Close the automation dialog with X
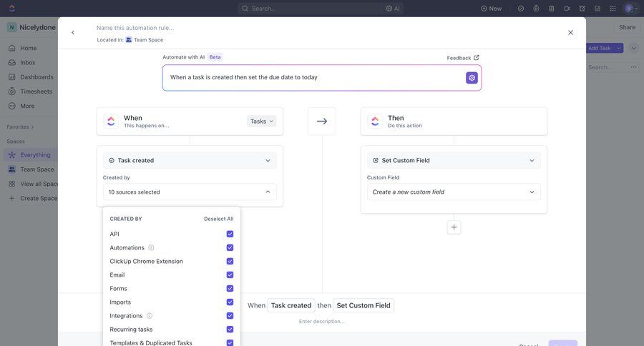The image size is (644, 346). click(x=570, y=32)
